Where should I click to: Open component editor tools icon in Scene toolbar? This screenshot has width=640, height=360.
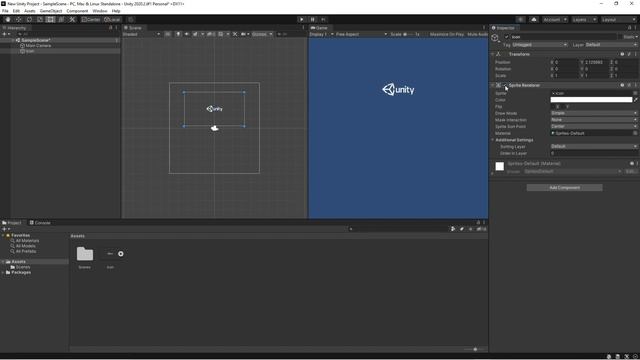[235, 34]
